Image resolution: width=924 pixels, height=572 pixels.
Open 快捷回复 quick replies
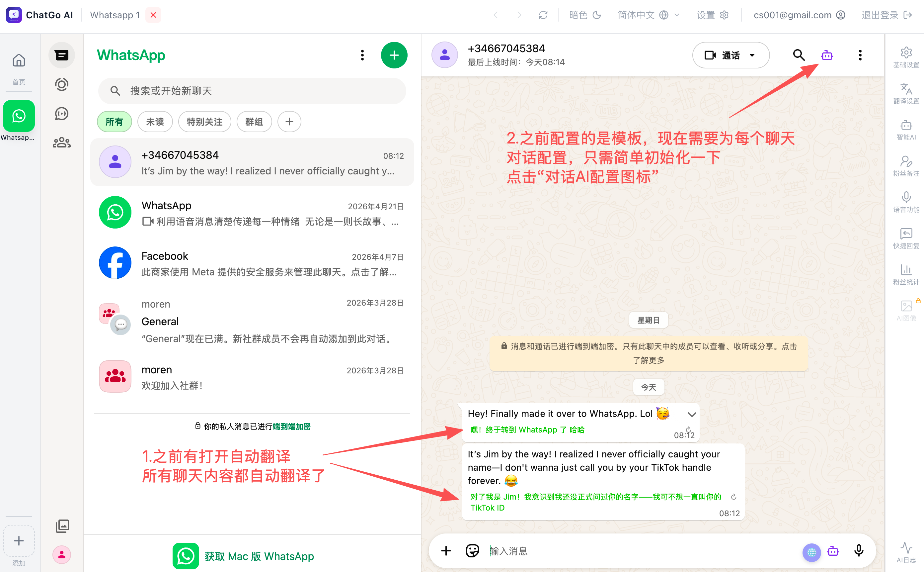tap(905, 238)
